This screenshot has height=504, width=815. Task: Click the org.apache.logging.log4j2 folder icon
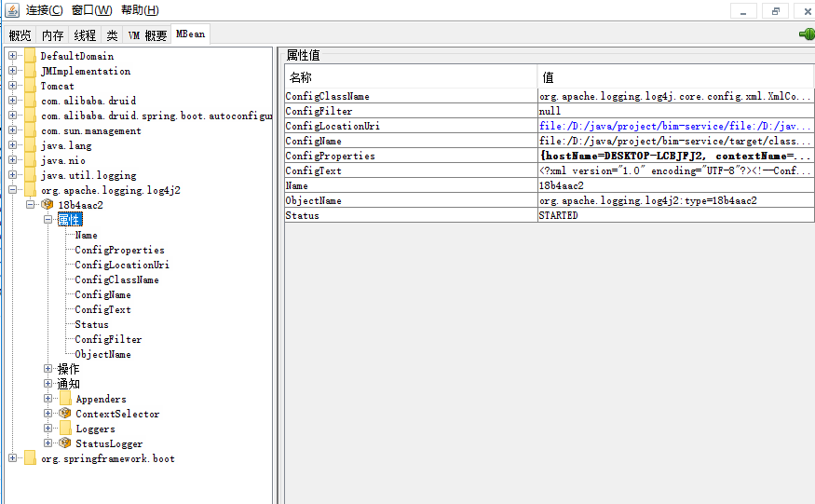(30, 190)
